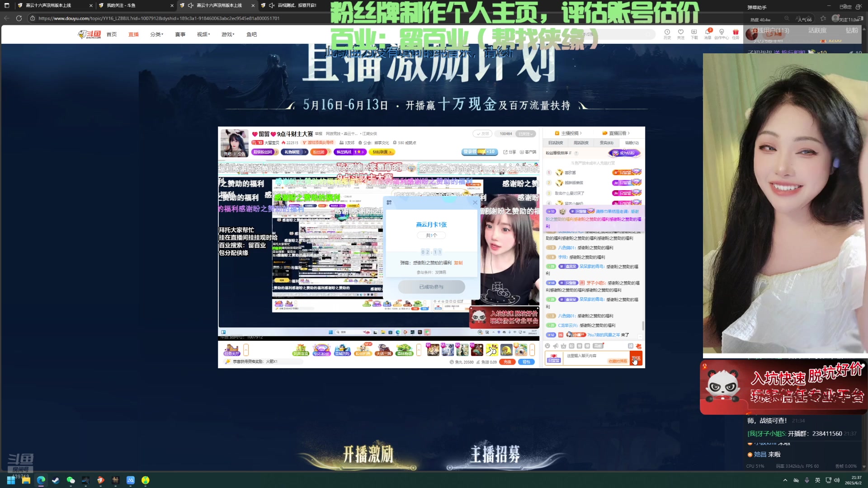Go to 首页 in navigation

(112, 34)
